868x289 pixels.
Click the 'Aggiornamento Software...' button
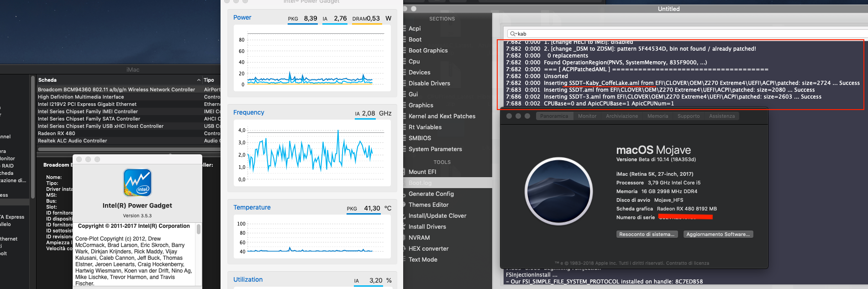tap(718, 234)
